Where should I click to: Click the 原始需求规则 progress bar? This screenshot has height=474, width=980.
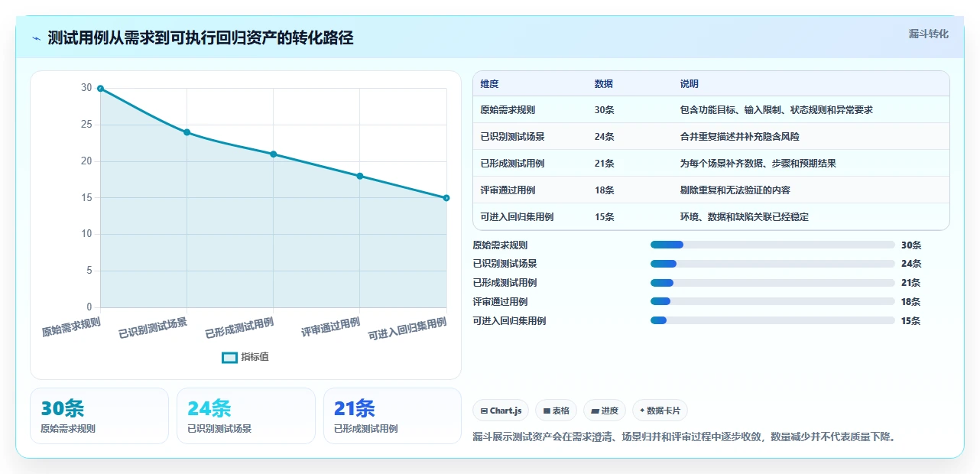(x=772, y=245)
